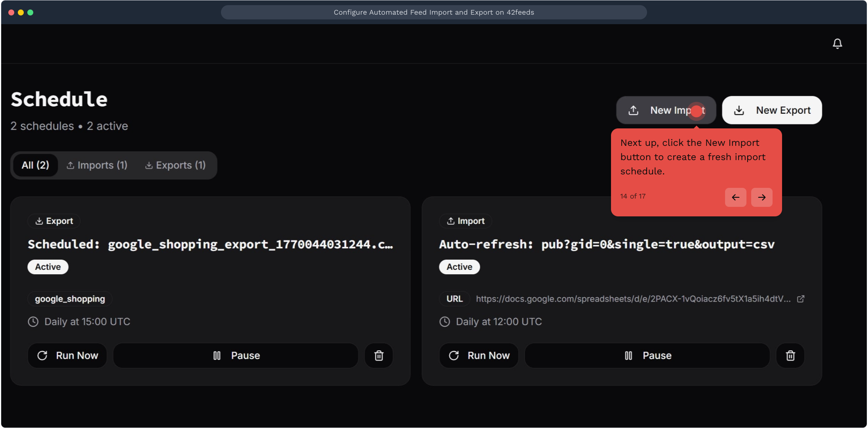Switch to Imports (1) tab

97,165
